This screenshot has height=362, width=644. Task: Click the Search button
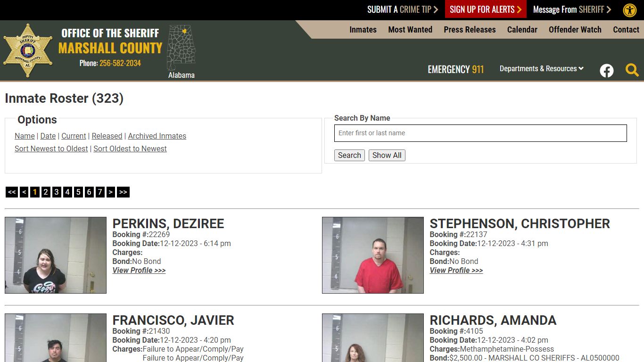349,155
